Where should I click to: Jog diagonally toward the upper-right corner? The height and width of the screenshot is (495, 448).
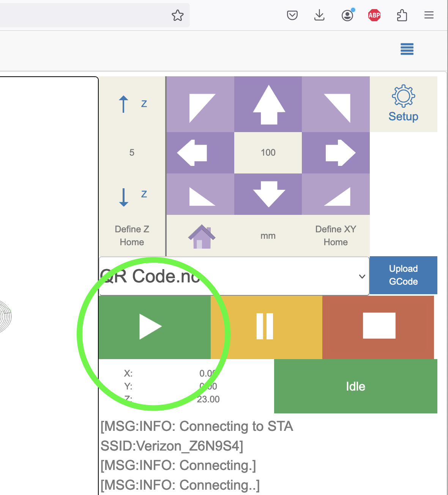click(x=336, y=104)
